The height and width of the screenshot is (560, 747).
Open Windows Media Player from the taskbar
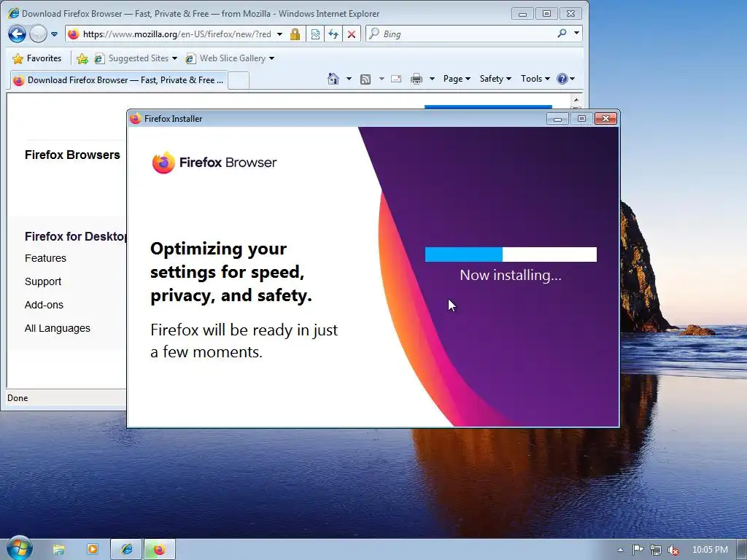[93, 550]
